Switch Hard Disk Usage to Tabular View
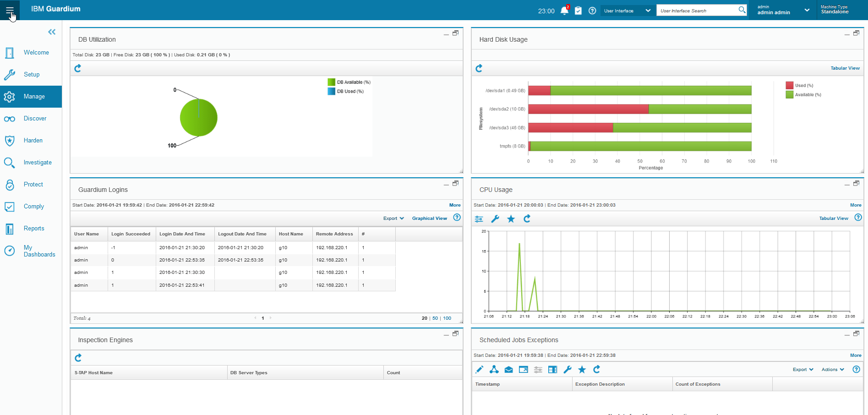The width and height of the screenshot is (868, 415). pos(845,68)
